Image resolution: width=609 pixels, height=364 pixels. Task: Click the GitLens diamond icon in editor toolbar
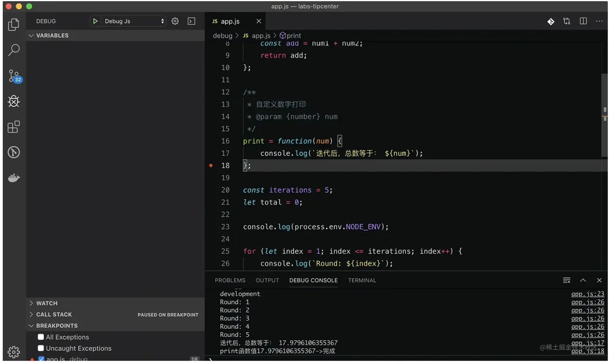[551, 21]
